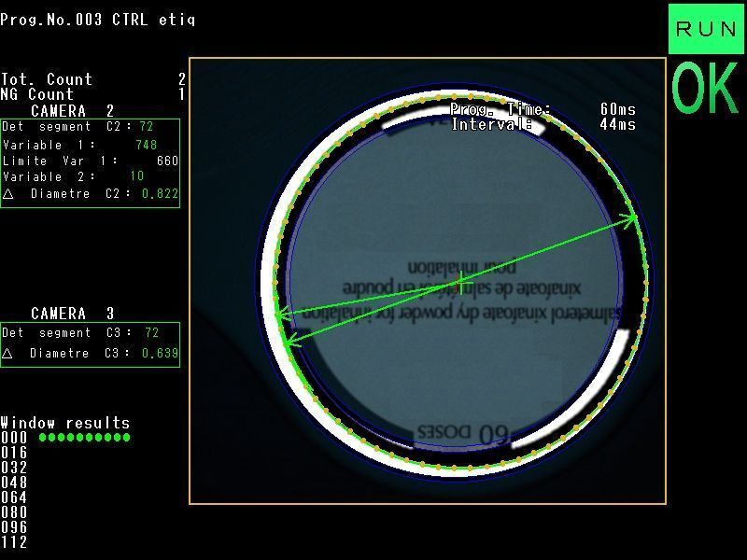The width and height of the screenshot is (747, 560).
Task: Click the Diametre C2 value 0.822
Action: coord(160,193)
